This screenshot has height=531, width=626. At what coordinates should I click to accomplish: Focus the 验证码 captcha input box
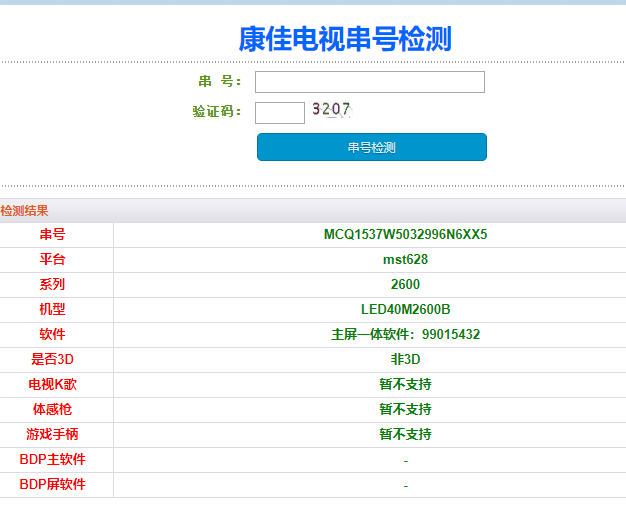pos(280,113)
